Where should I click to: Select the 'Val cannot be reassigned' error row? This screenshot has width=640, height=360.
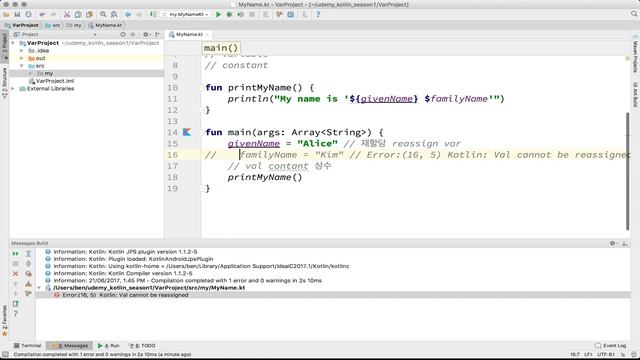click(x=333, y=295)
